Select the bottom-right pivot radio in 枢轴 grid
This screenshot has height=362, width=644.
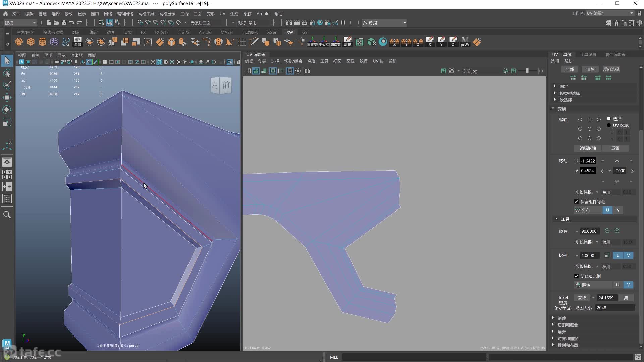(599, 138)
